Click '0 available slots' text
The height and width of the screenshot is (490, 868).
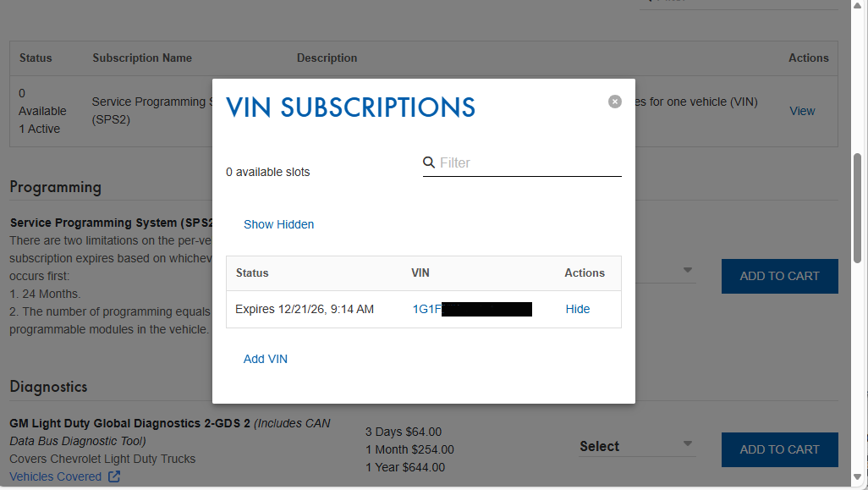[x=268, y=172]
